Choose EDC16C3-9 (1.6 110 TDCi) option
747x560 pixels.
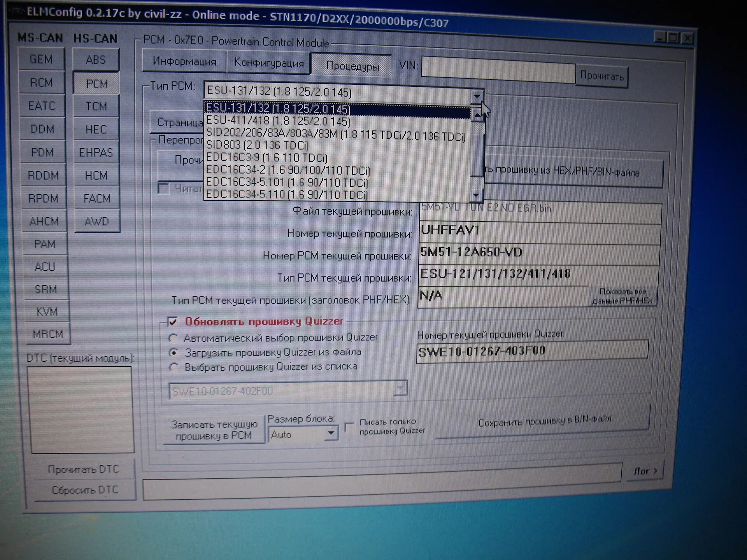(337, 158)
